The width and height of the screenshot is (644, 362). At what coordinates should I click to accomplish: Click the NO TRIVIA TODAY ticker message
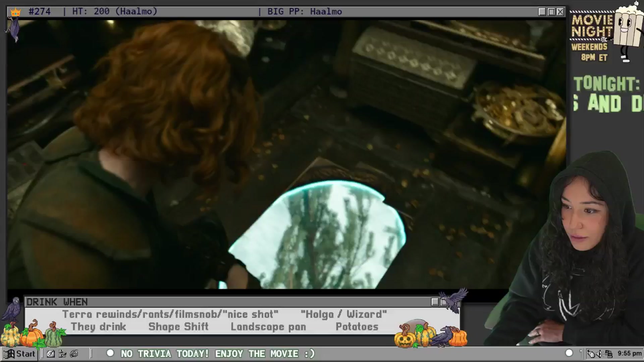[218, 354]
